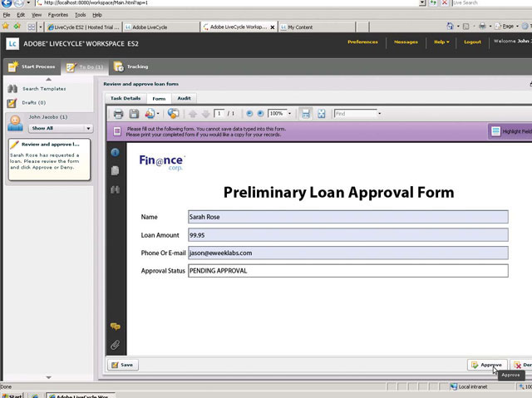Select the Form tab

coord(159,99)
